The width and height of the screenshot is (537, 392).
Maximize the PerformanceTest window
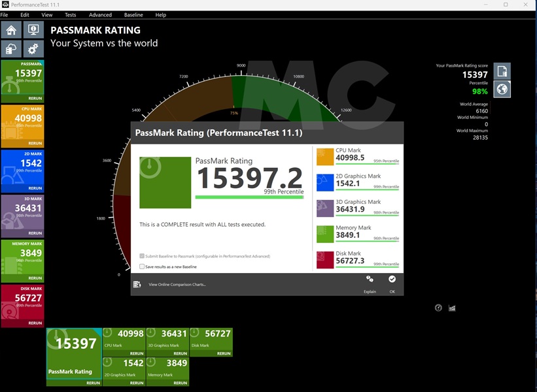click(x=506, y=5)
